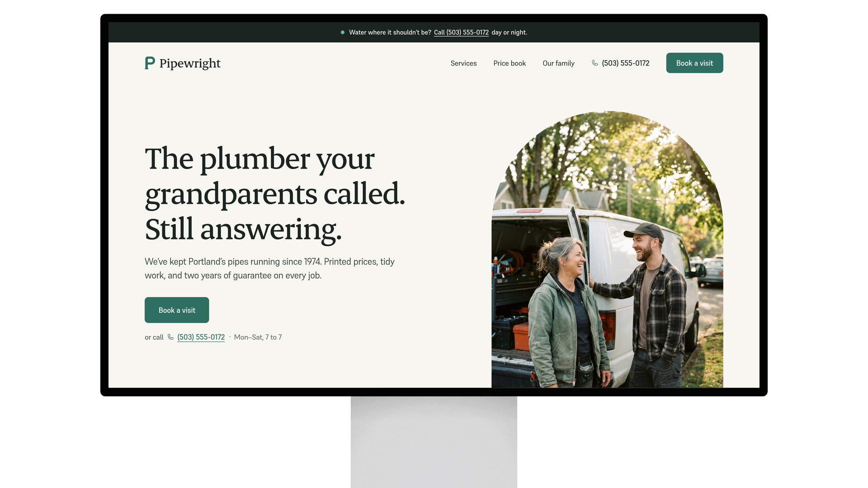Click the 'day or night.' text in the banner
Screen dimensions: 868x488
click(x=509, y=33)
